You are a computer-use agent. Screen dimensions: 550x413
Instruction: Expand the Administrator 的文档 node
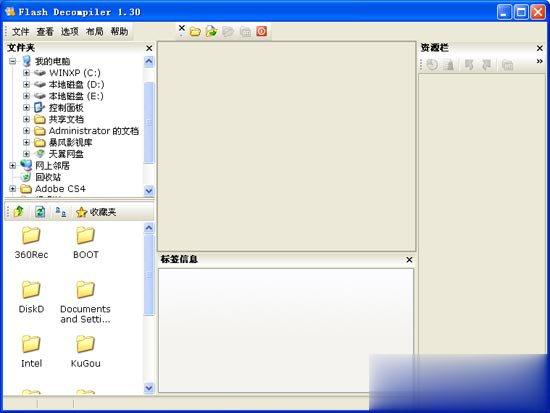[x=26, y=131]
